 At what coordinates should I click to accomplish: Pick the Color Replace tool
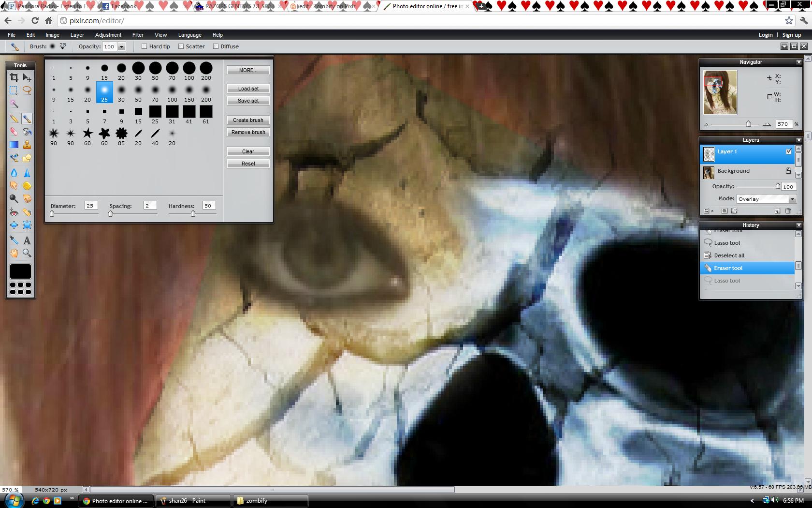[x=14, y=158]
